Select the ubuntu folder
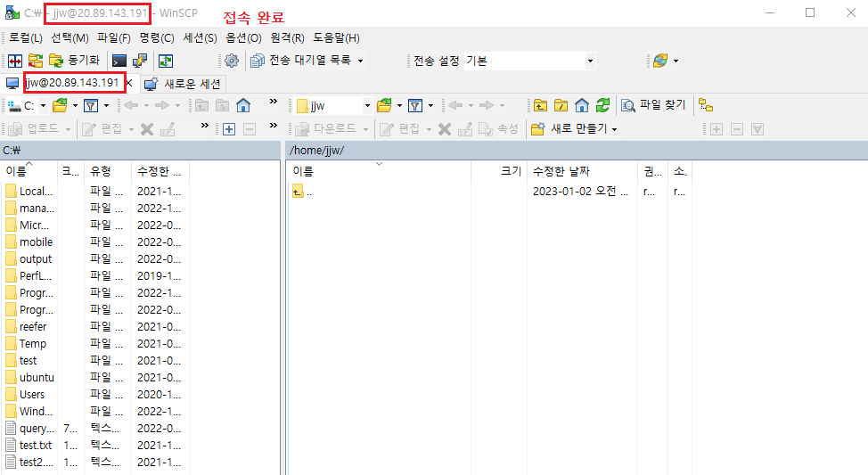The width and height of the screenshot is (868, 475). (30, 378)
